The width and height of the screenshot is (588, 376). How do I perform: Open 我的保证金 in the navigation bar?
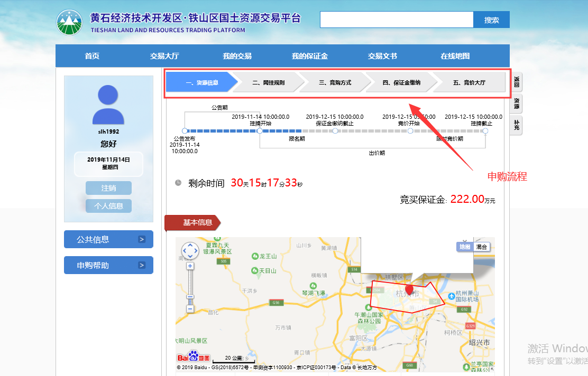(309, 56)
